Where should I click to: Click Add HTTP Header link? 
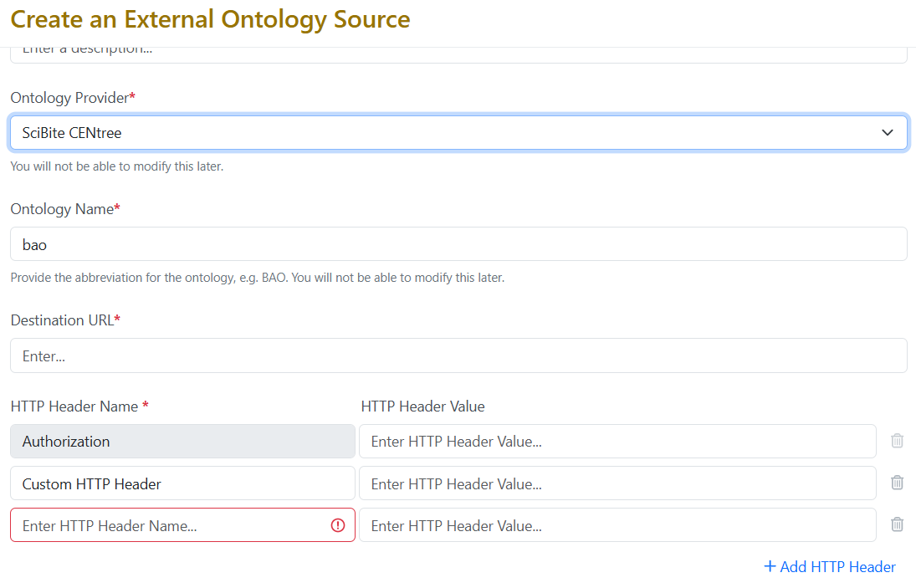tap(830, 566)
